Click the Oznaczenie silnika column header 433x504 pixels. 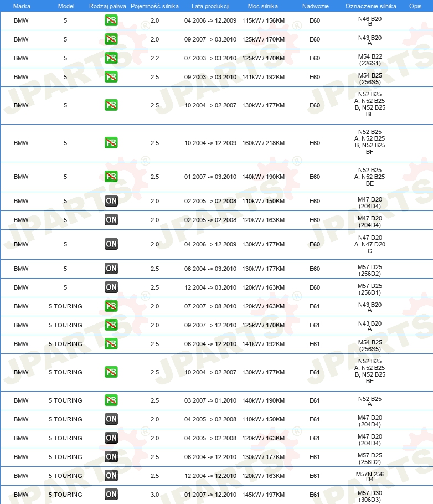(x=370, y=6)
